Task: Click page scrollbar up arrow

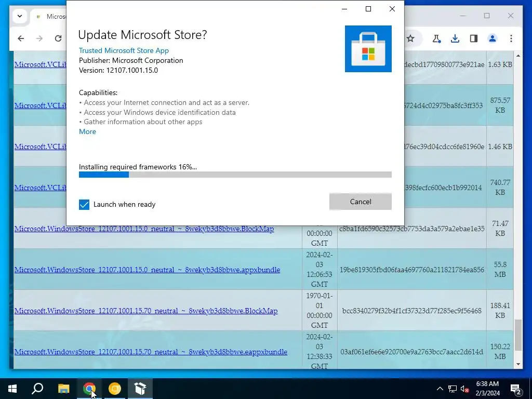Action: point(518,56)
